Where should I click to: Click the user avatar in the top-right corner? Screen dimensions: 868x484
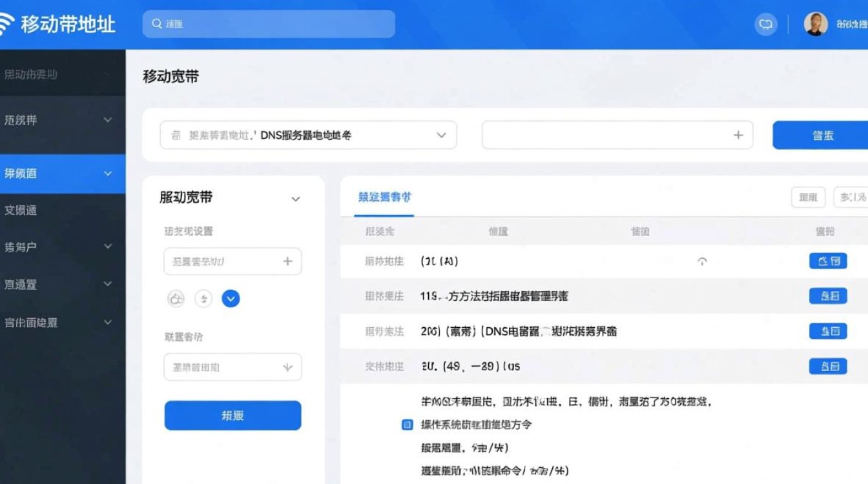[x=815, y=24]
